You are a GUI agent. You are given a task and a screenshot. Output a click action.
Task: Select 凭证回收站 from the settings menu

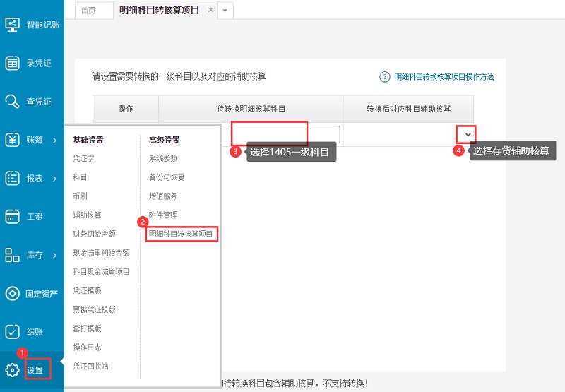tap(90, 366)
